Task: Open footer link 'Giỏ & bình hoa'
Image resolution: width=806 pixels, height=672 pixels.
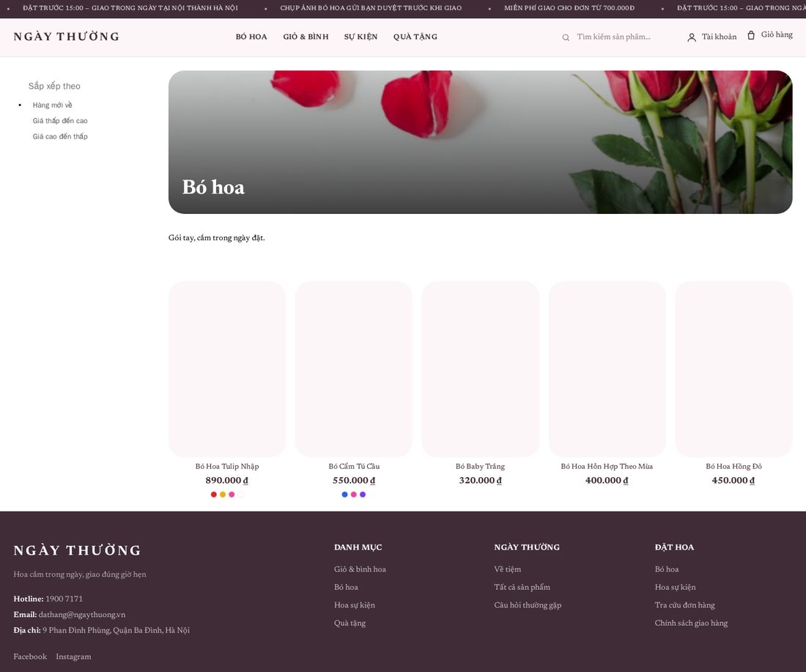Action: click(x=360, y=569)
